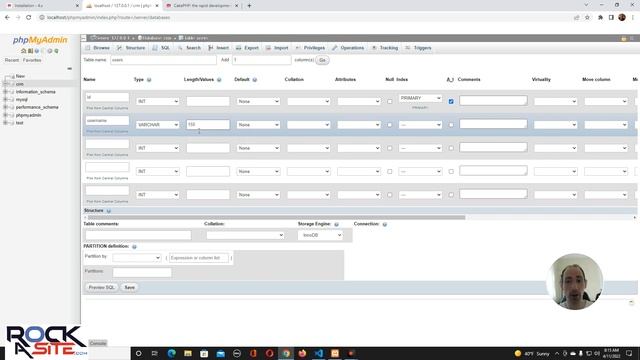Click the Save button

pyautogui.click(x=129, y=287)
